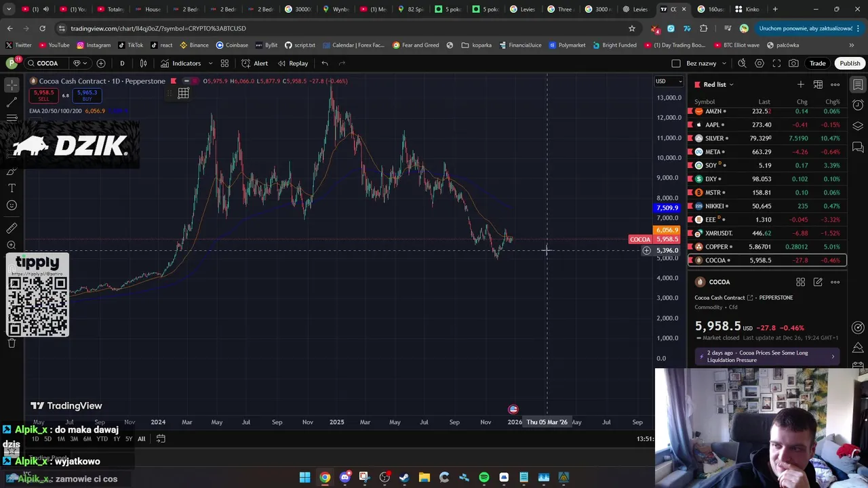Open the Red list more options menu
This screenshot has height=488, width=868.
835,84
